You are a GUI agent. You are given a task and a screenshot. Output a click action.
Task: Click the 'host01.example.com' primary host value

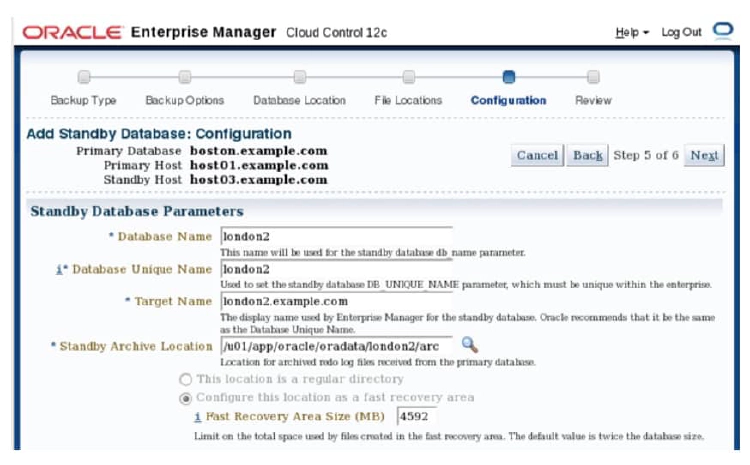point(259,166)
